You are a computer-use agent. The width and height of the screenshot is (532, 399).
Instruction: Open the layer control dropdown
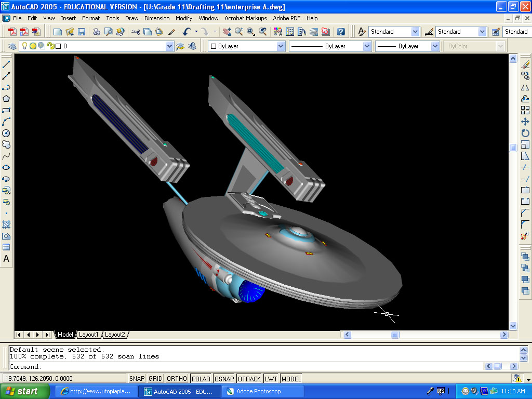point(170,46)
